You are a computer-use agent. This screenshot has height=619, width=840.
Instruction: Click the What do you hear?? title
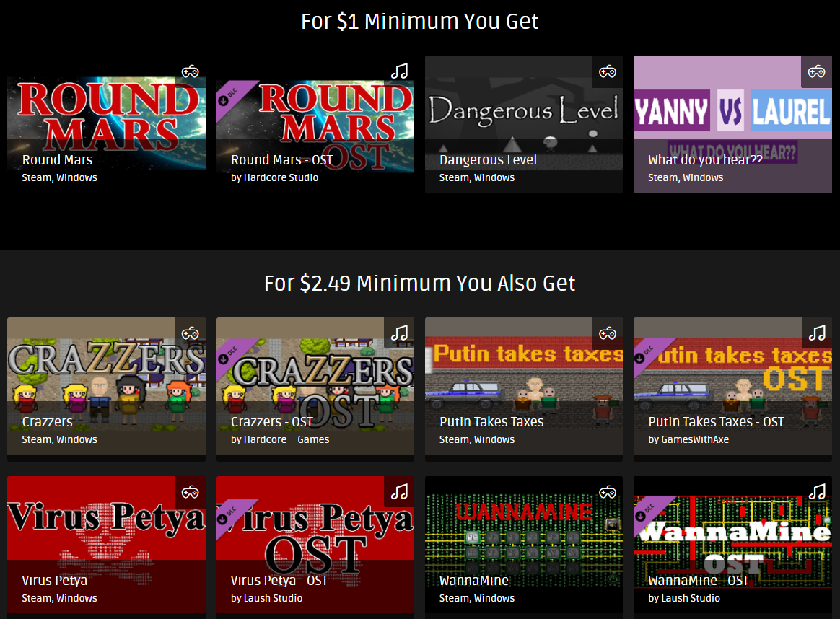[705, 160]
